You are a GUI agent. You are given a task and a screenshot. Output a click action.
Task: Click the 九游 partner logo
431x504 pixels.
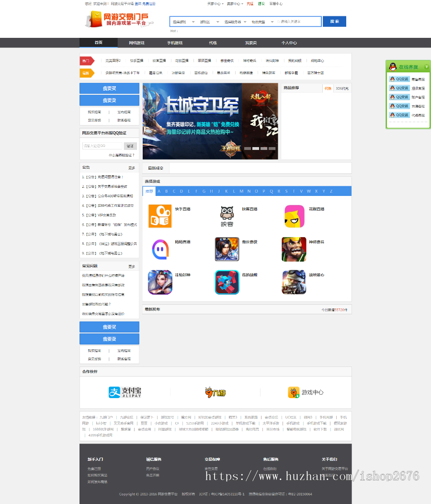215,392
